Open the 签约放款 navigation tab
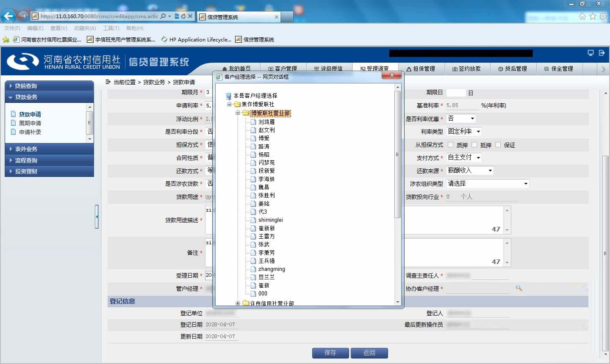Screen dimensions: 610x364 [x=467, y=69]
